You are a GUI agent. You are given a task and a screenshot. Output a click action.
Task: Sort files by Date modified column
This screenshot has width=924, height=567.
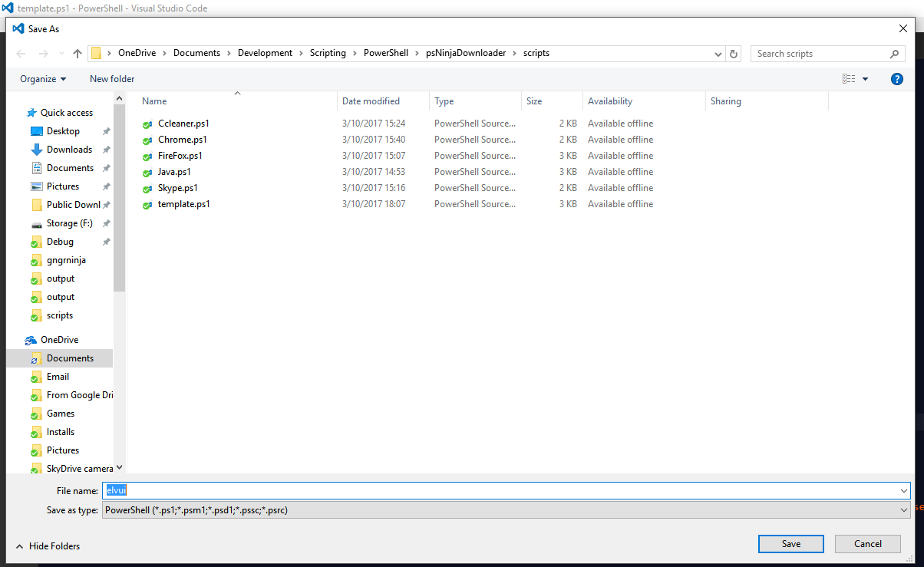click(371, 101)
